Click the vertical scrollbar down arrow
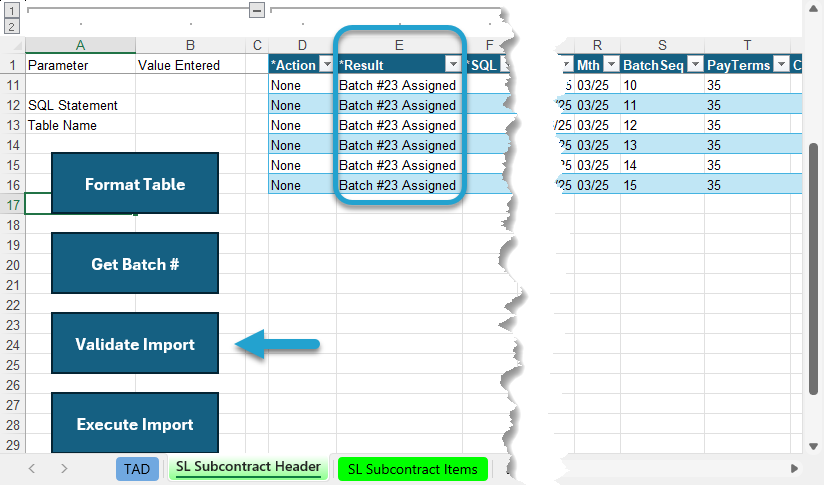824x485 pixels. [x=813, y=446]
